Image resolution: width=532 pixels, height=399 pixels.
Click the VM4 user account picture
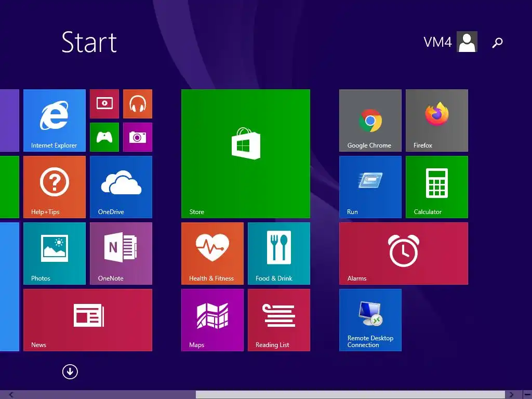(x=467, y=42)
